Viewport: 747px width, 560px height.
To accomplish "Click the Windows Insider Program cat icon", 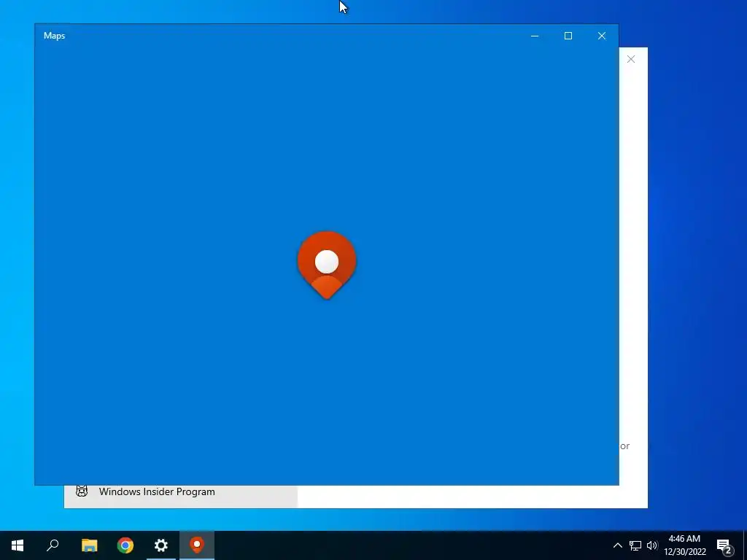I will coord(82,491).
